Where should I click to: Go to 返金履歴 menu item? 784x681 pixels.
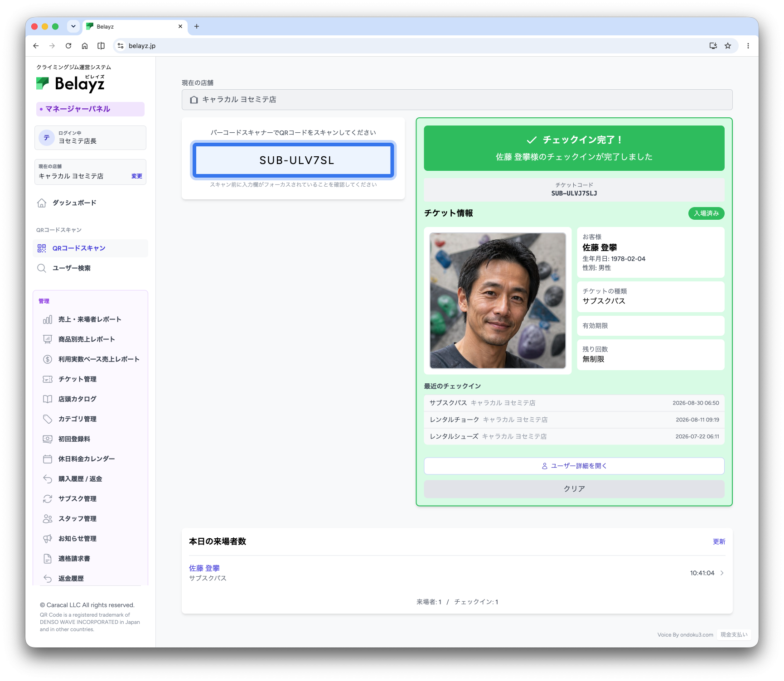pos(71,579)
